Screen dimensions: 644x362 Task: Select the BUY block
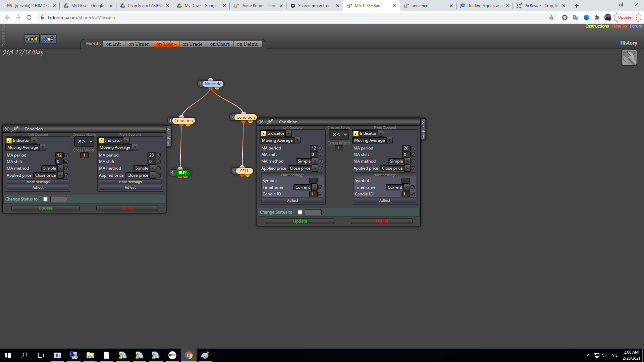tap(182, 173)
